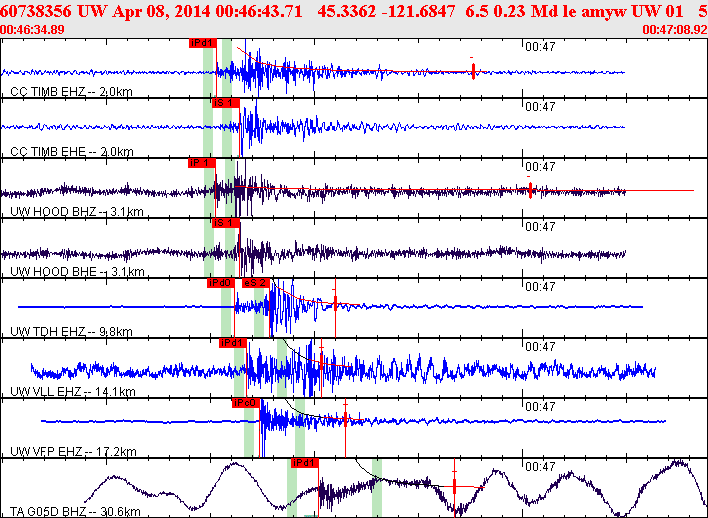Click the coda end marker on TA G05D BHZ trace

point(454,486)
